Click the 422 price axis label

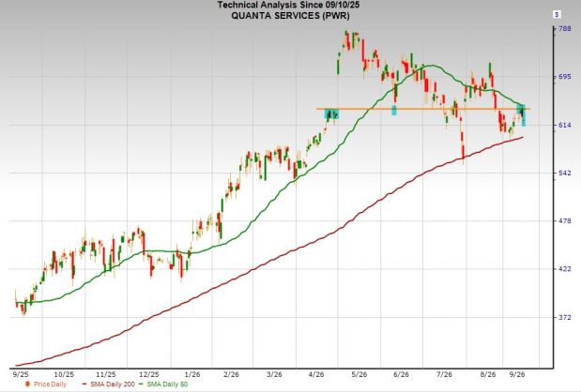(x=567, y=269)
